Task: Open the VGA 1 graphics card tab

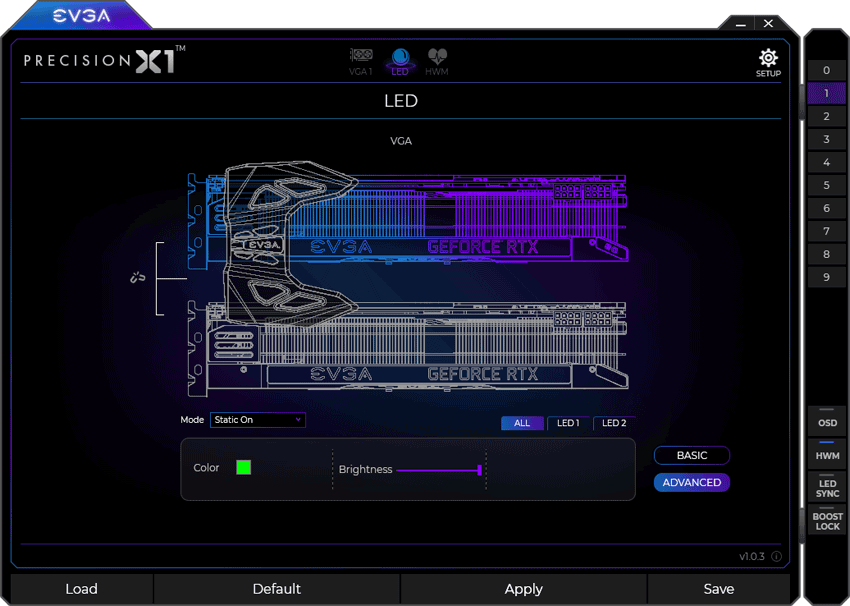Action: pyautogui.click(x=361, y=62)
